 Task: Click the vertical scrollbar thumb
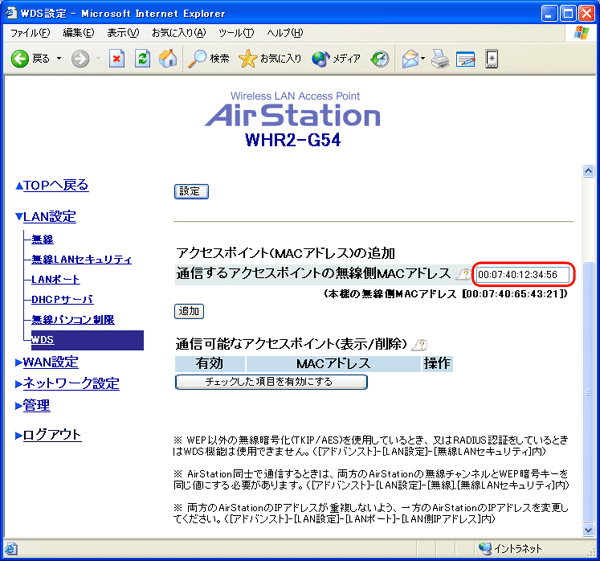588,392
